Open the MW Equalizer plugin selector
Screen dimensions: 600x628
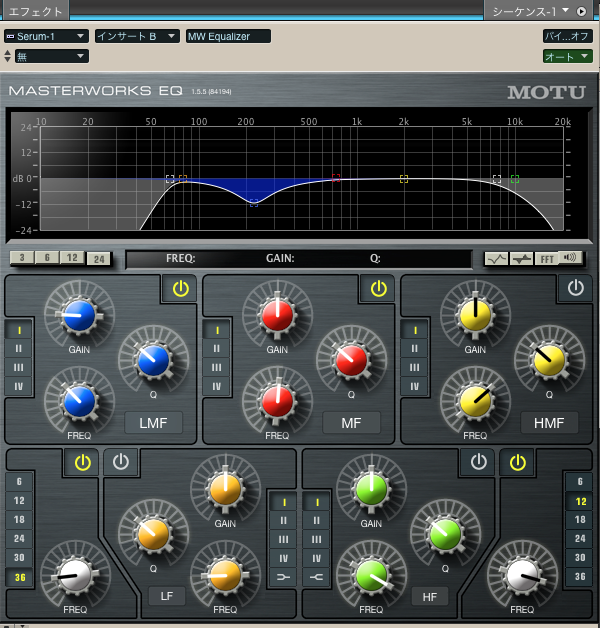click(228, 36)
